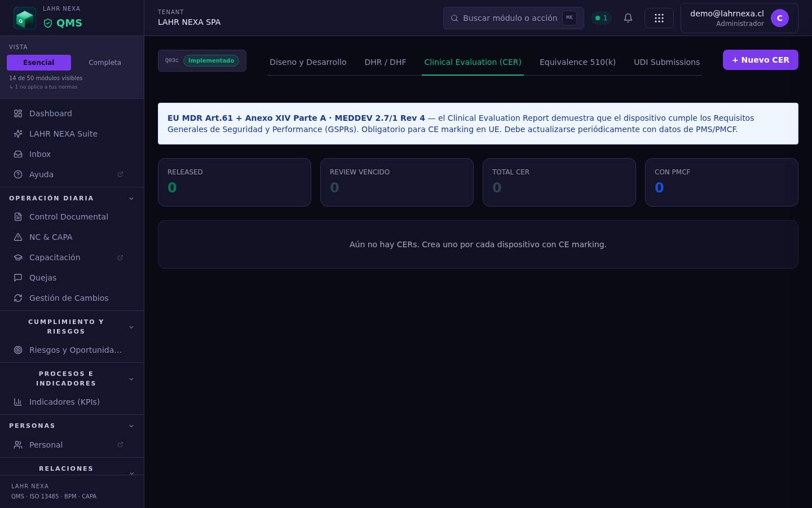Focus the Buscar módulo o acción field

pos(514,18)
